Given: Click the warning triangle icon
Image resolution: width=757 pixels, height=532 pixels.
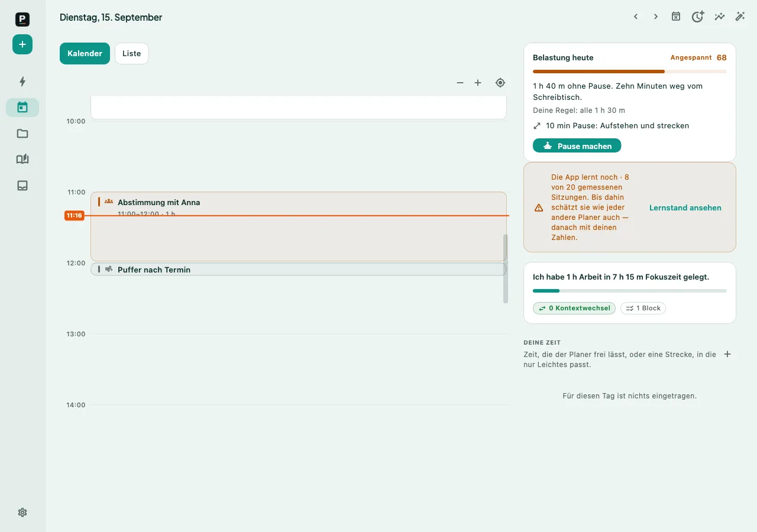Looking at the screenshot, I should (x=539, y=208).
